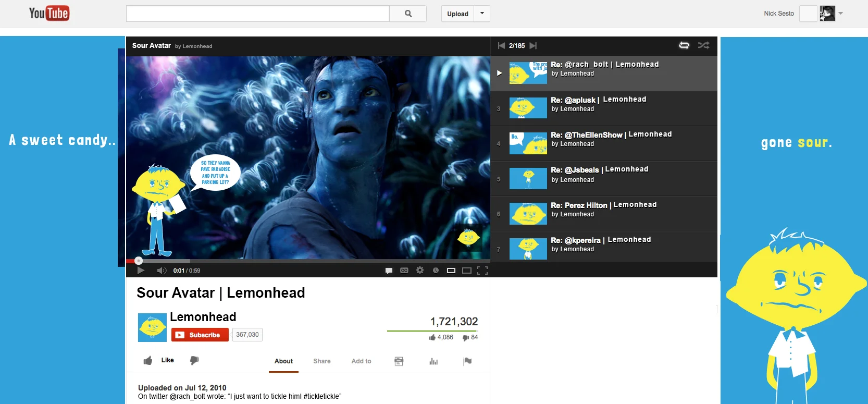Open video settings gear

tap(420, 270)
